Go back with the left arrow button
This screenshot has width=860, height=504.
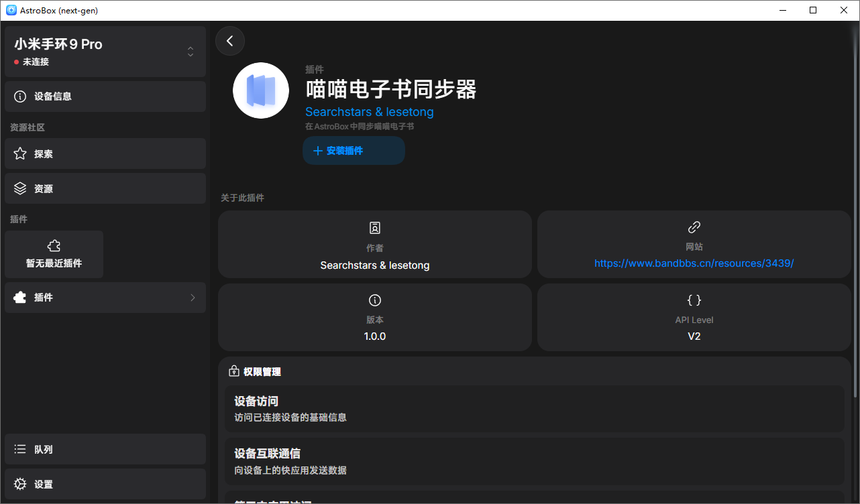pyautogui.click(x=230, y=41)
